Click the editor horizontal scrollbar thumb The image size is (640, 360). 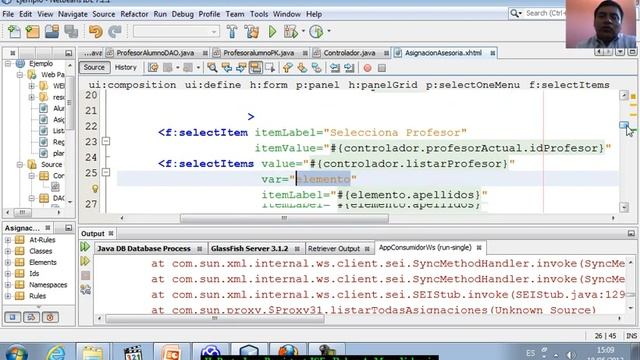tap(284, 218)
